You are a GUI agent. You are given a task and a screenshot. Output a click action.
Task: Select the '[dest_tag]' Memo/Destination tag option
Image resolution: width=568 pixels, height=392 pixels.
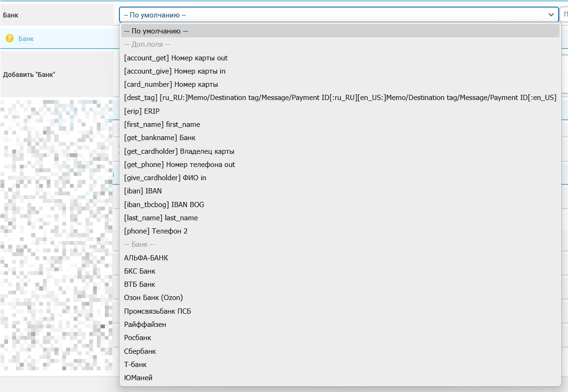(x=340, y=98)
